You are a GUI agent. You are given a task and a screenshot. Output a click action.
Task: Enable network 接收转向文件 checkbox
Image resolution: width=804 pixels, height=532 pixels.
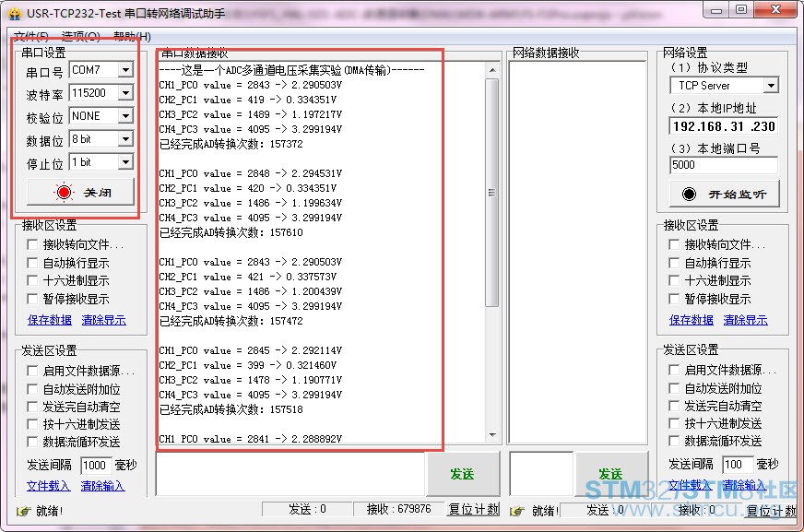pos(674,244)
